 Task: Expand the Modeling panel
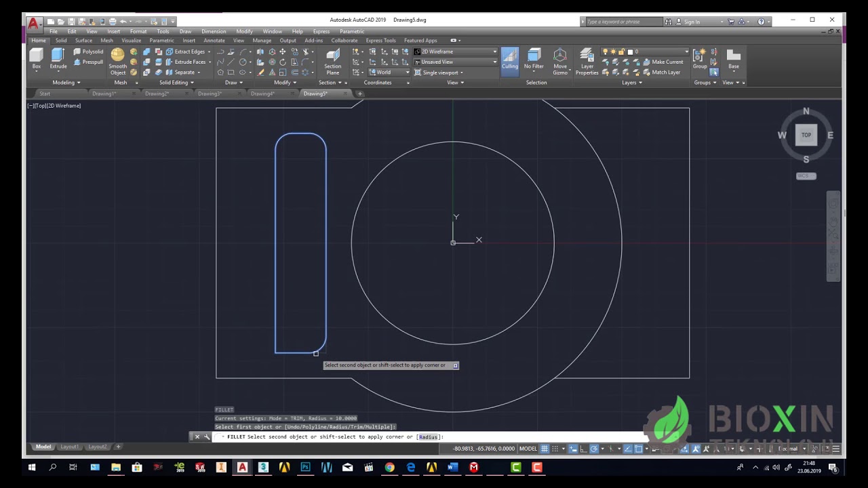pyautogui.click(x=66, y=82)
